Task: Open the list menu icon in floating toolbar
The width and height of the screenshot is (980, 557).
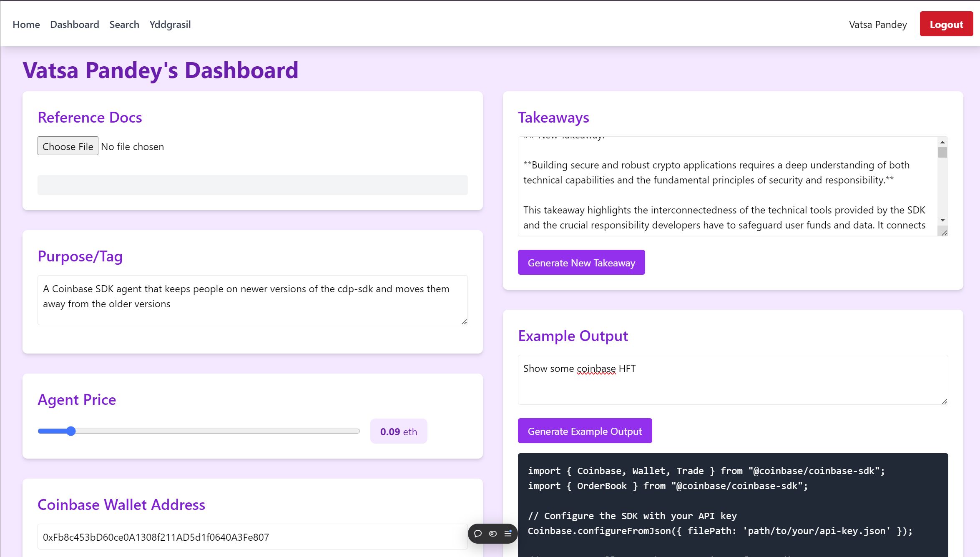Action: click(508, 533)
